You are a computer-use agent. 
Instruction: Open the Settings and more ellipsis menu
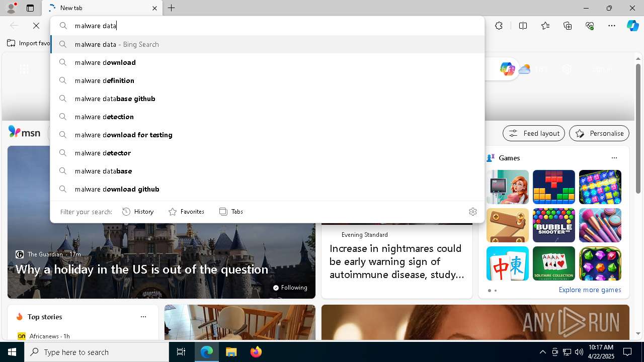click(x=612, y=26)
